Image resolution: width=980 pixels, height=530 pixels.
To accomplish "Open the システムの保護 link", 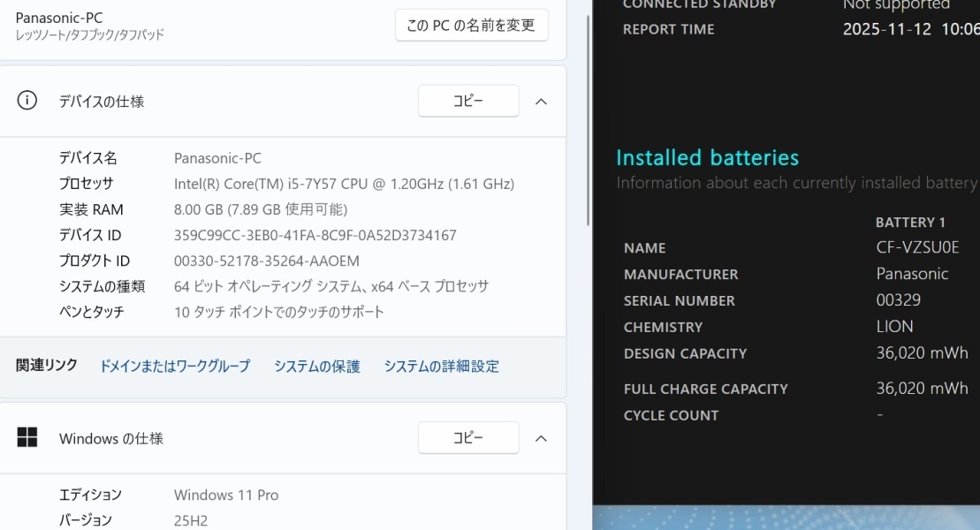I will [317, 366].
